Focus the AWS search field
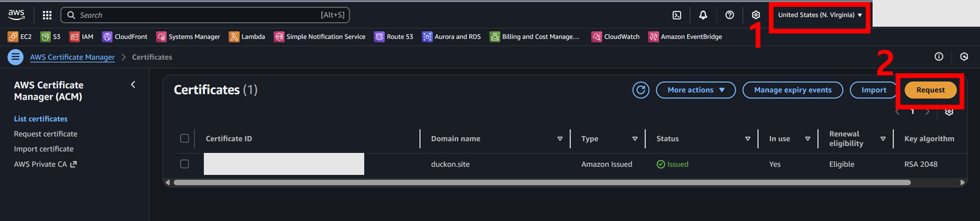Screen dimensions: 980x221 (x=205, y=15)
